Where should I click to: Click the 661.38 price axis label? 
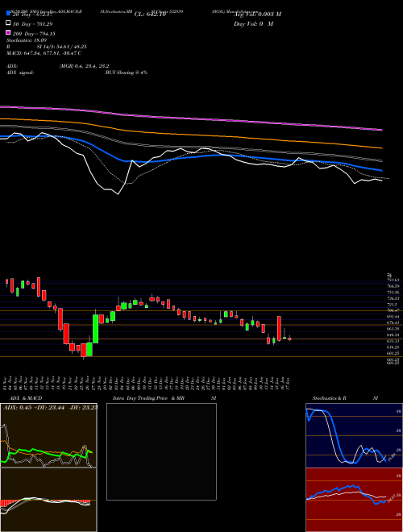[x=393, y=329]
